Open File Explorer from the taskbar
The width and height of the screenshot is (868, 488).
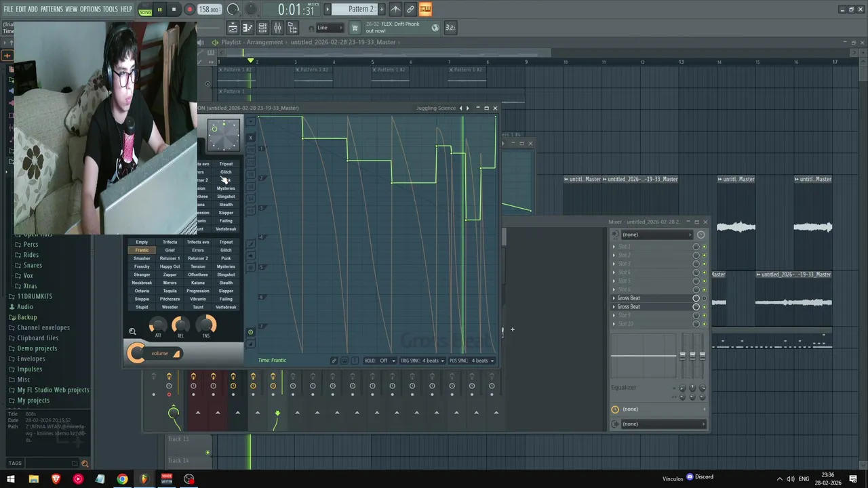[33, 479]
